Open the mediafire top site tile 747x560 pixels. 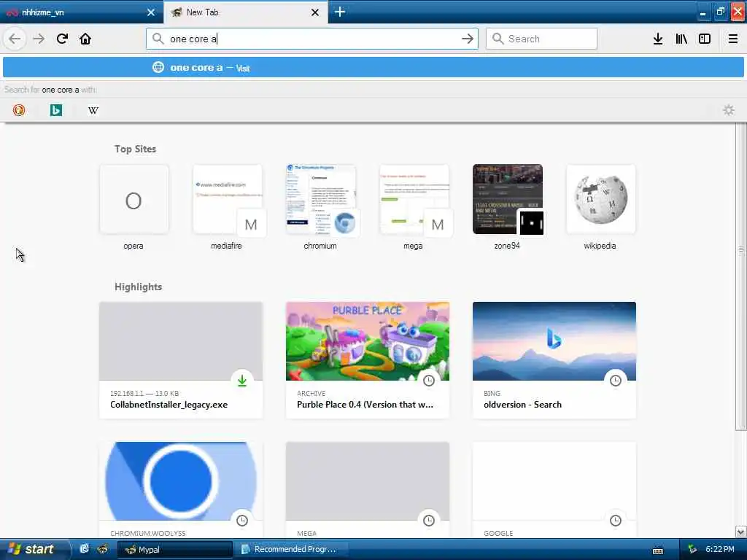click(x=227, y=208)
